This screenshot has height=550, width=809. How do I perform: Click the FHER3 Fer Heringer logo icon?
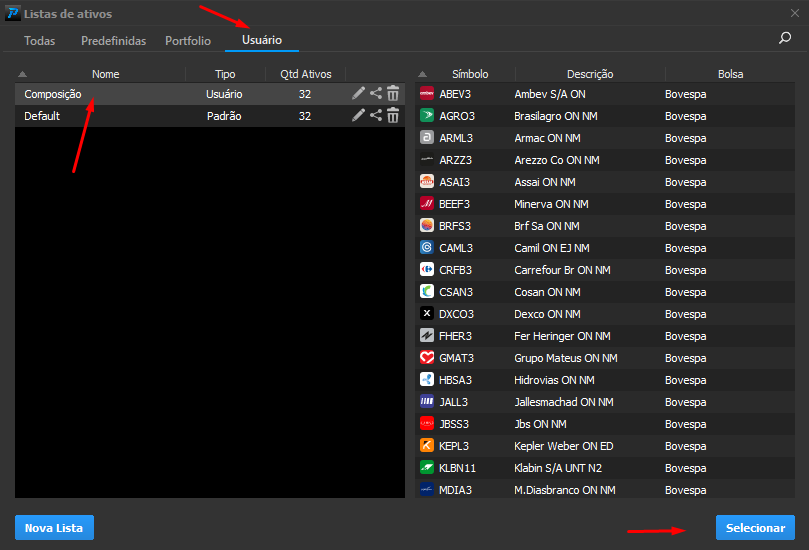pyautogui.click(x=427, y=336)
